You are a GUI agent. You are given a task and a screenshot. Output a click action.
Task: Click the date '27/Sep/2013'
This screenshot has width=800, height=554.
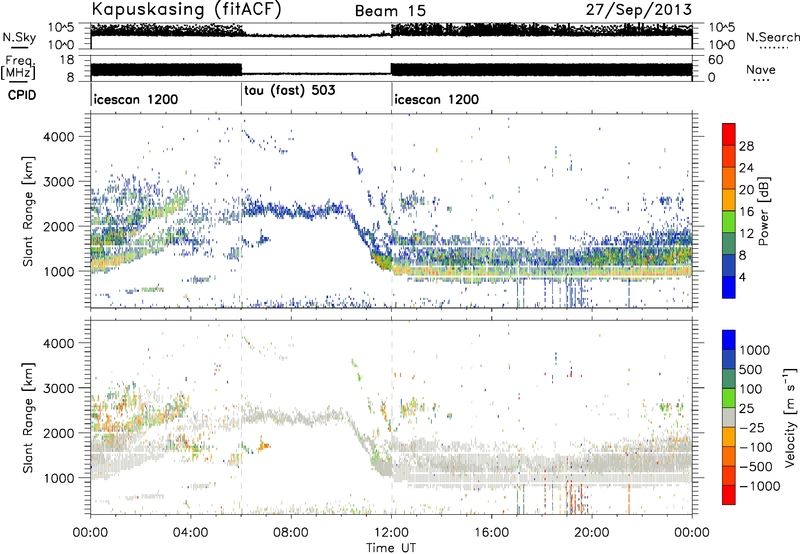[639, 9]
